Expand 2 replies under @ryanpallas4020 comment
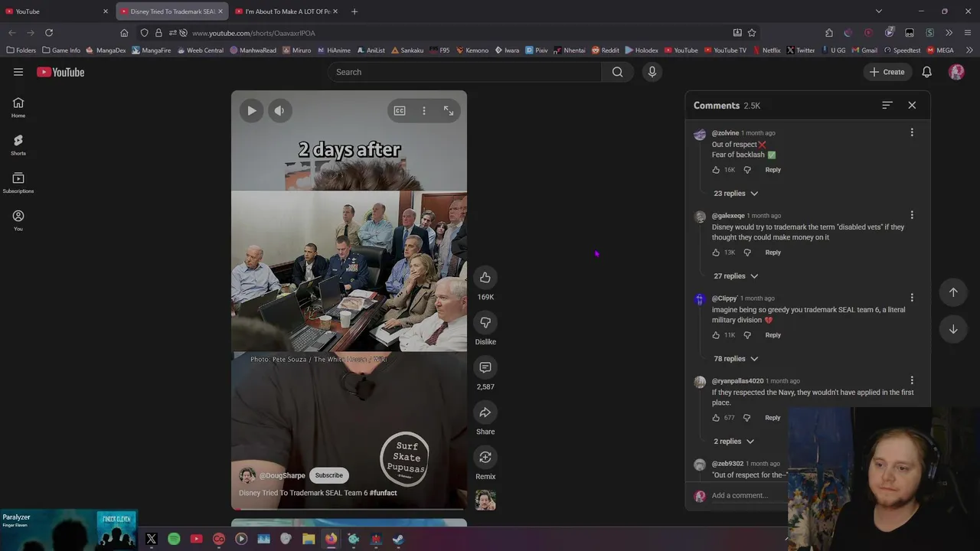 point(733,442)
